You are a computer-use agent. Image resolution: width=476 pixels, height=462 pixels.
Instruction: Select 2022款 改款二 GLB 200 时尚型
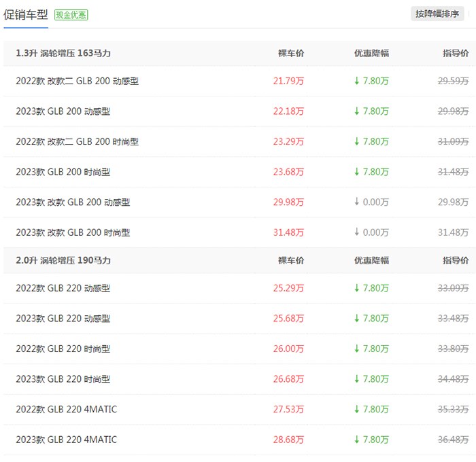(78, 142)
